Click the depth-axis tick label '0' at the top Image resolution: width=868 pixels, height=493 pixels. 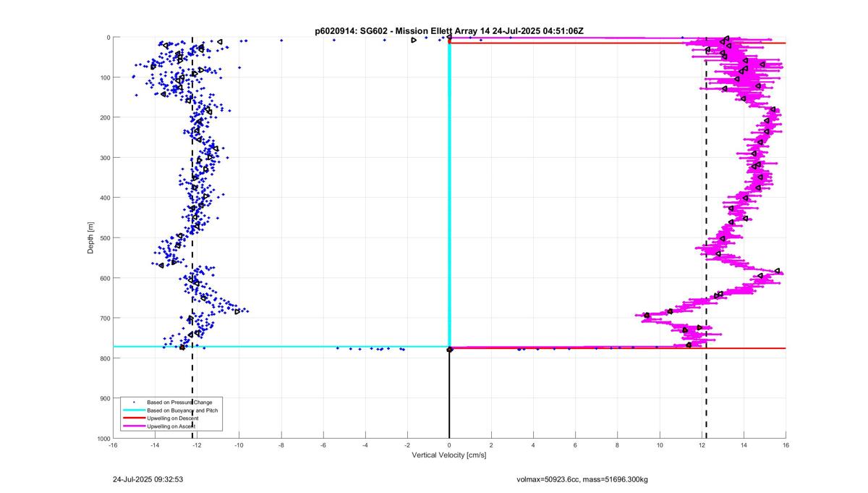(x=108, y=38)
